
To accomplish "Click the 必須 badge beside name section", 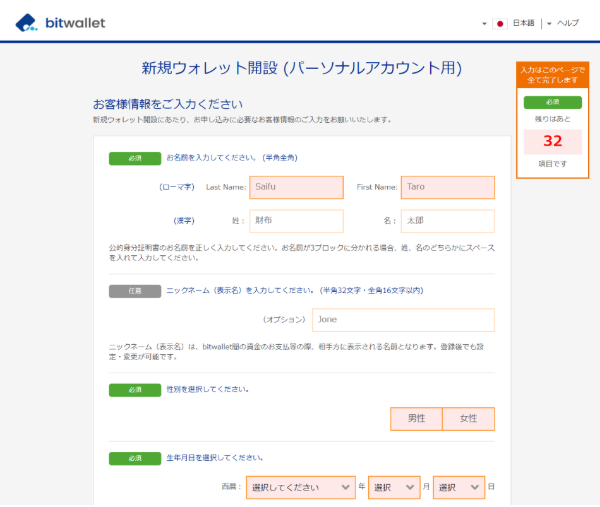I will (134, 158).
